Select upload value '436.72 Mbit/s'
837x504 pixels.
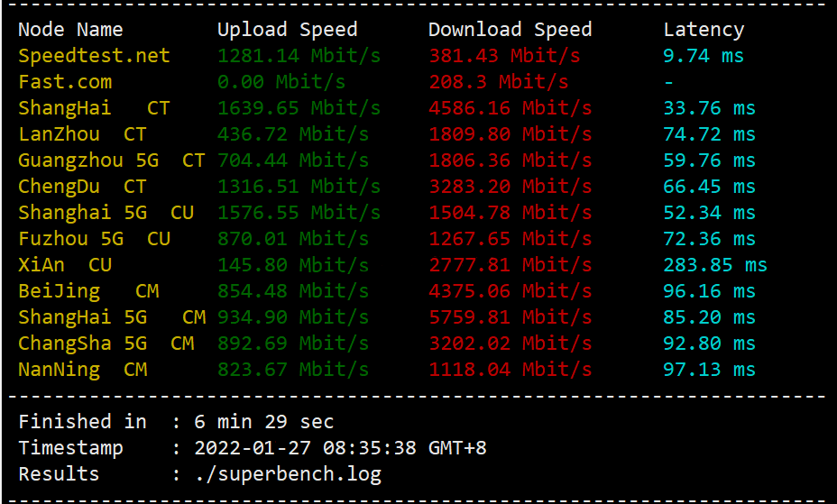pos(293,133)
